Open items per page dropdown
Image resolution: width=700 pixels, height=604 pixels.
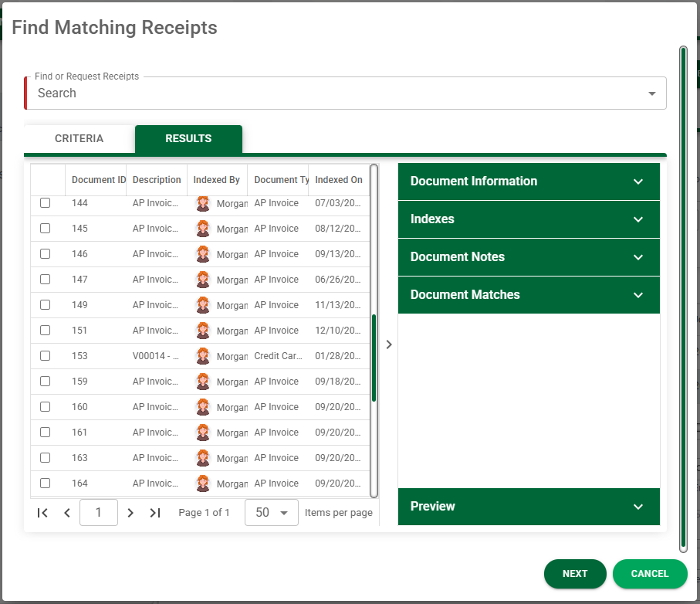coord(272,512)
